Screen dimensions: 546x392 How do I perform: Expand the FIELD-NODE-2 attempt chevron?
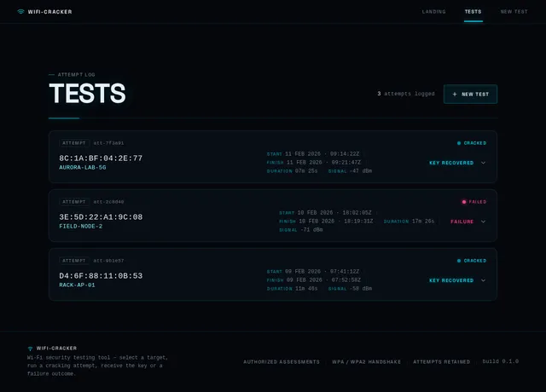pyautogui.click(x=484, y=222)
